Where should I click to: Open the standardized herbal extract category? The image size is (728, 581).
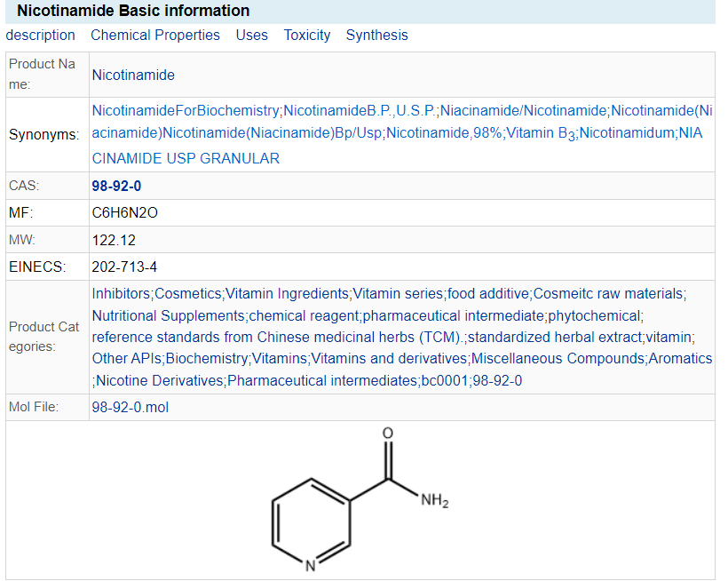(555, 338)
